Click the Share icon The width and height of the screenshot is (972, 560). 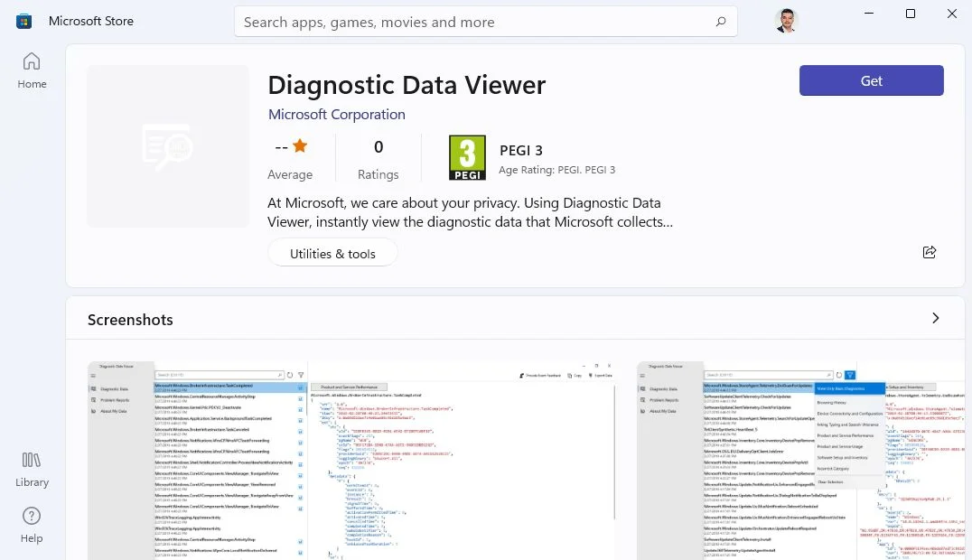(x=930, y=252)
